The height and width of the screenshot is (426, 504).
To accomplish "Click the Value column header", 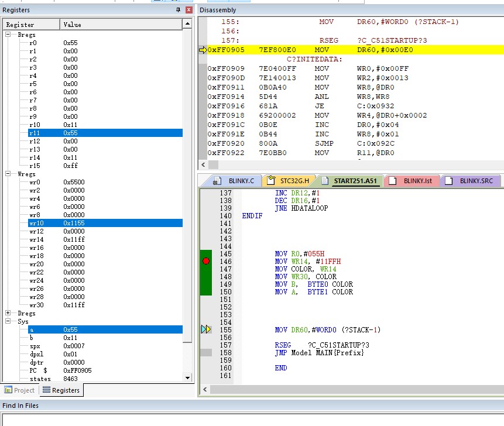I will click(x=121, y=25).
